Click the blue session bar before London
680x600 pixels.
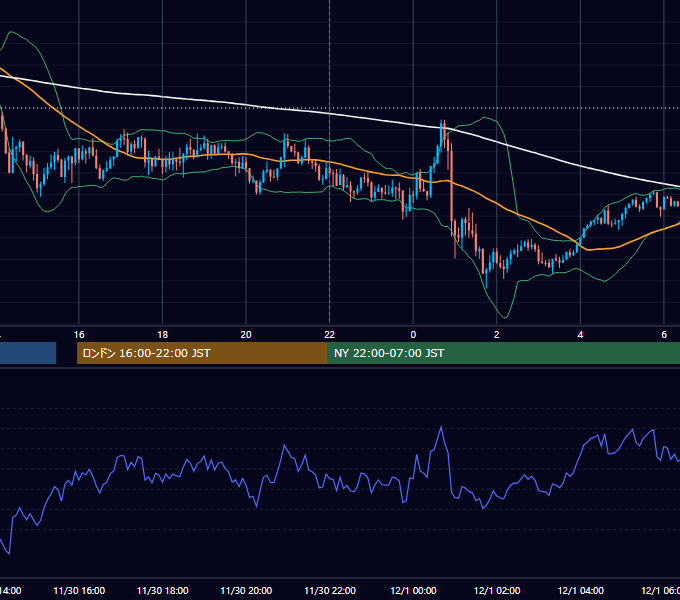coord(28,353)
